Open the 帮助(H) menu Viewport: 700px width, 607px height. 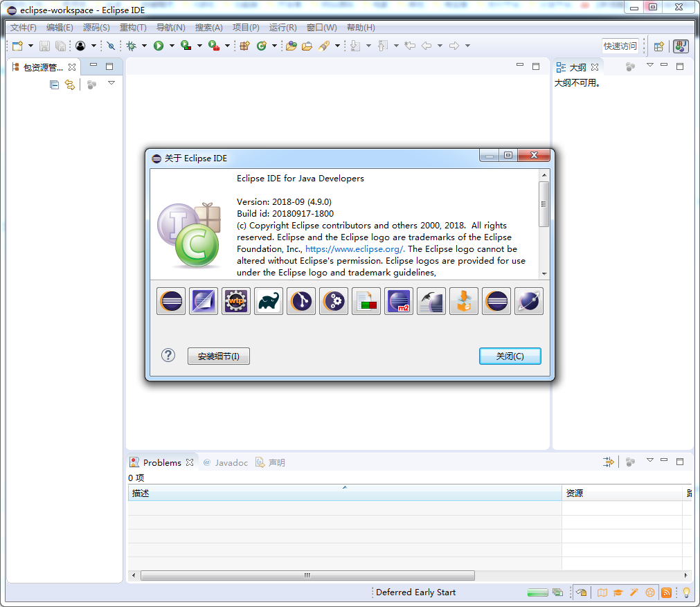coord(361,27)
